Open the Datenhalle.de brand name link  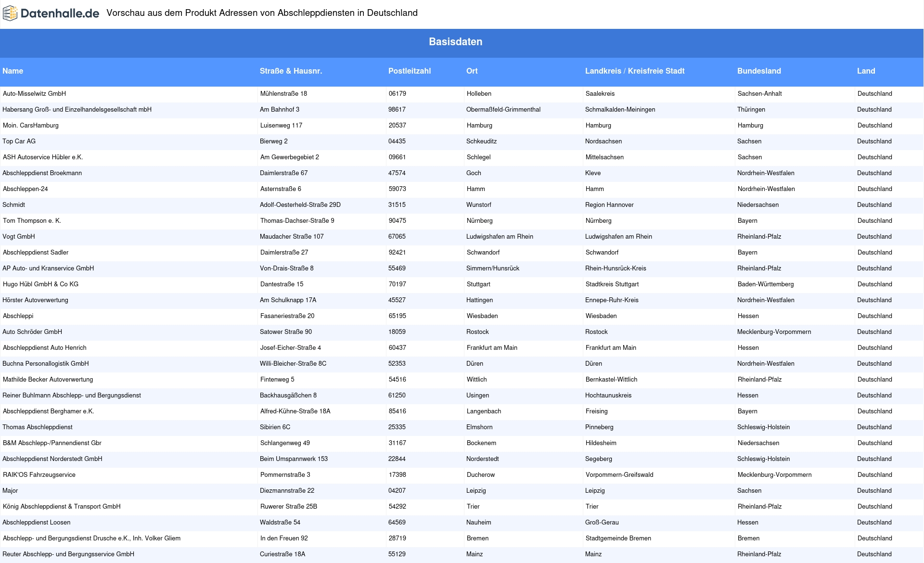60,13
